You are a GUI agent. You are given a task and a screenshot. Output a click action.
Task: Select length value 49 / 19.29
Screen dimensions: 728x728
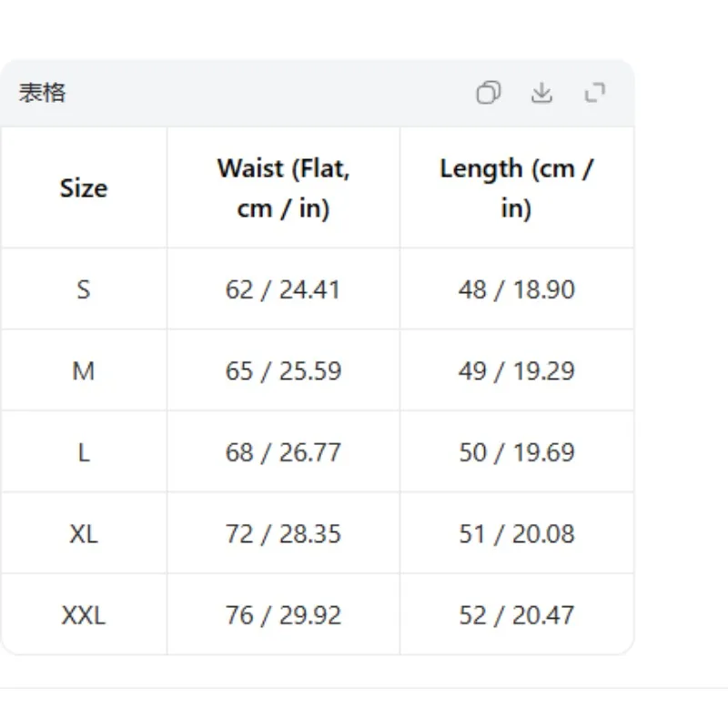[517, 371]
